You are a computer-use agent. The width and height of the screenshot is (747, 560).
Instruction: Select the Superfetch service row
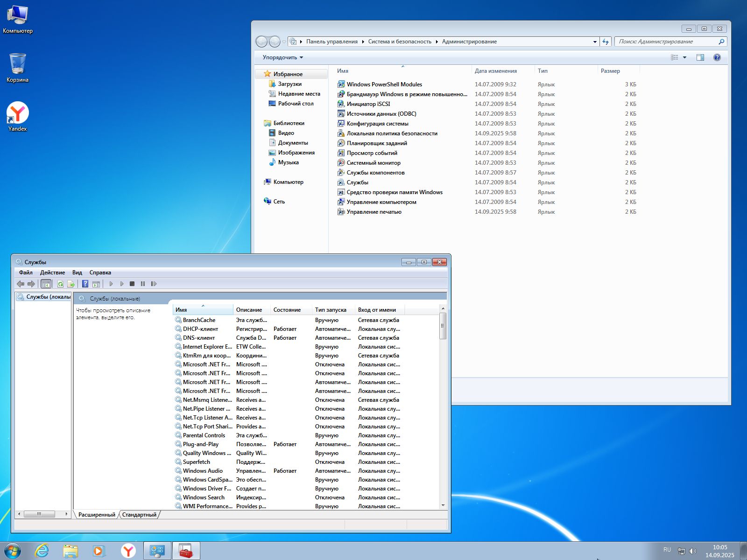point(306,462)
